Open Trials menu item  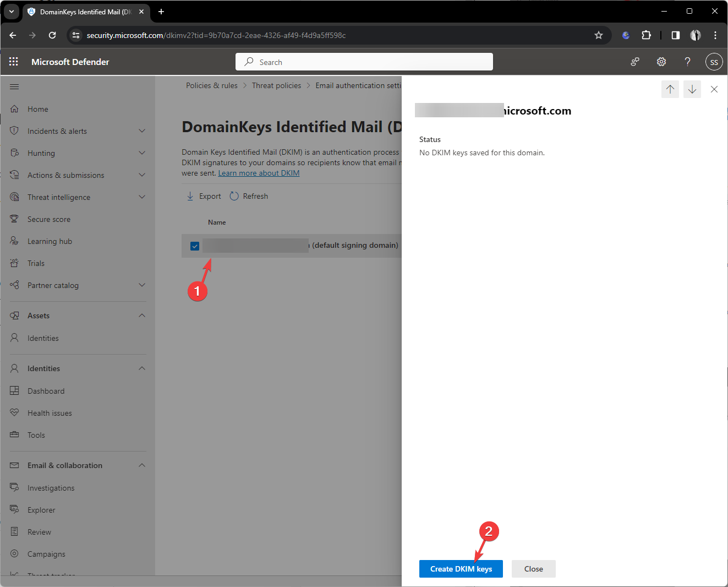pyautogui.click(x=36, y=263)
